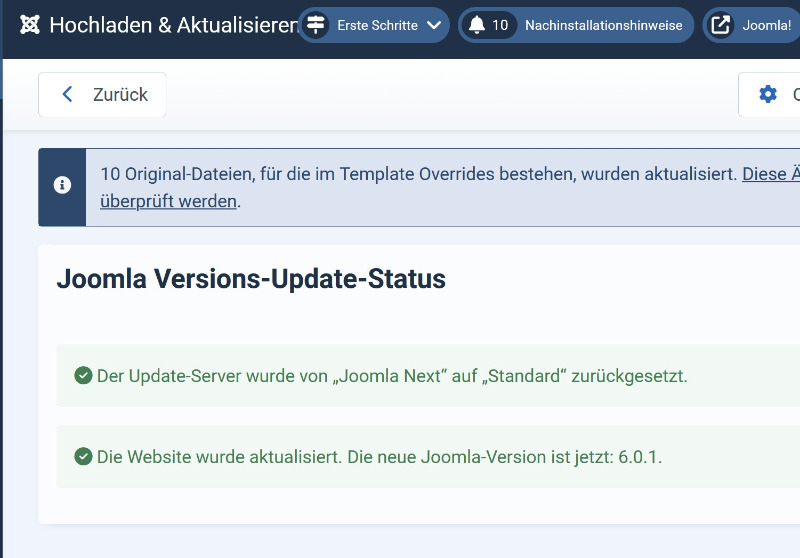Screen dimensions: 800x558
Task: Click the info icon in the blue alert
Action: pyautogui.click(x=62, y=186)
